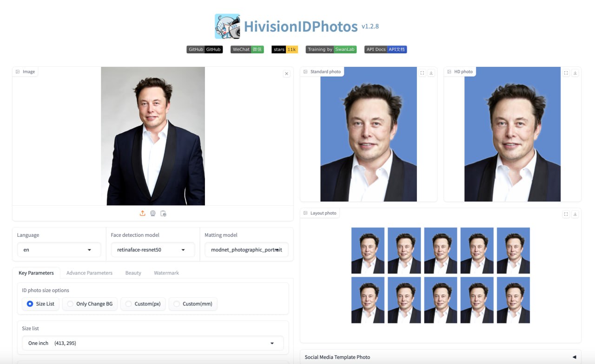Choose the Only Change BG option
The width and height of the screenshot is (595, 364).
[90, 304]
